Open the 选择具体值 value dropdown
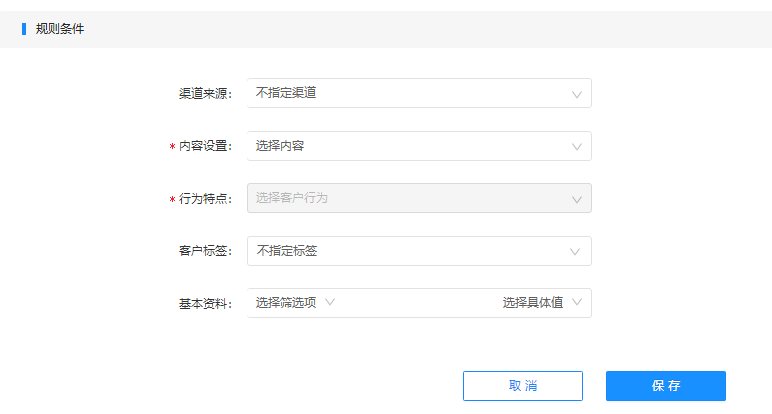This screenshot has height=414, width=772. click(x=542, y=302)
